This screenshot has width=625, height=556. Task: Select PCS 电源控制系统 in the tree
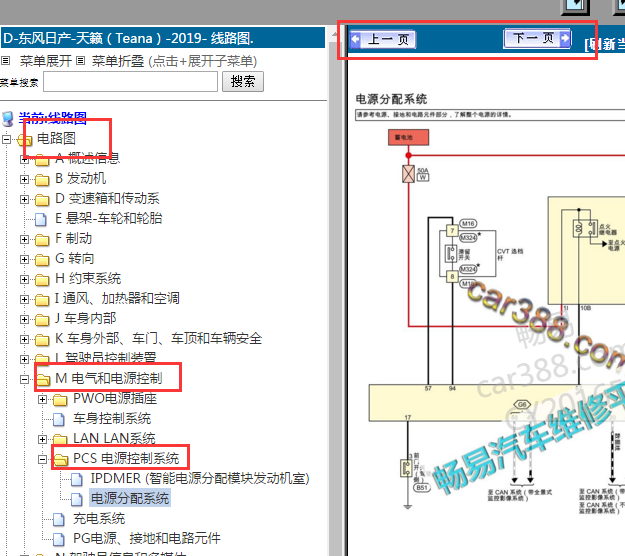coord(126,458)
